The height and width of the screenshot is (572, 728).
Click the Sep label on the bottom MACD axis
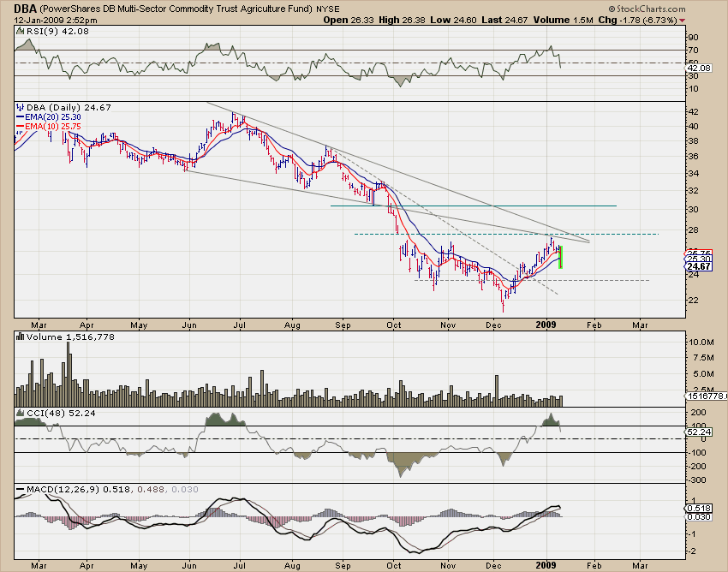click(343, 565)
